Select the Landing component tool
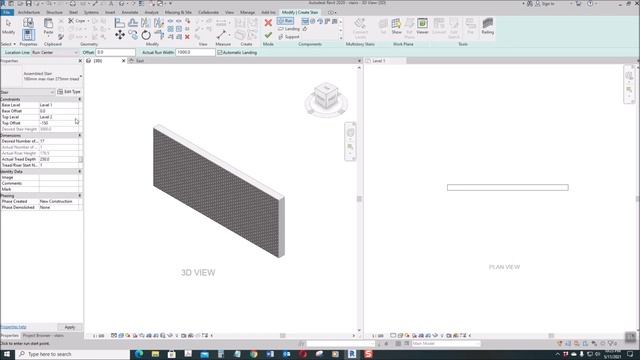640x360 pixels. click(x=289, y=29)
